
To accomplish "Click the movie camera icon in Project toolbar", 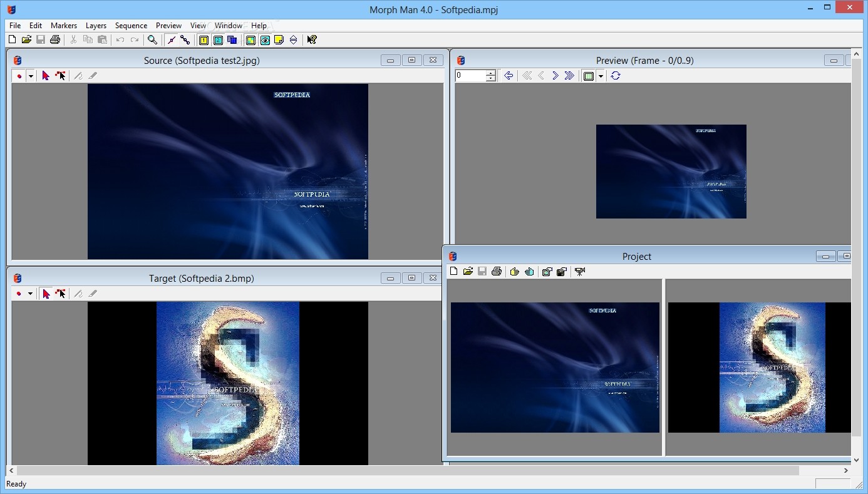I will [x=580, y=272].
